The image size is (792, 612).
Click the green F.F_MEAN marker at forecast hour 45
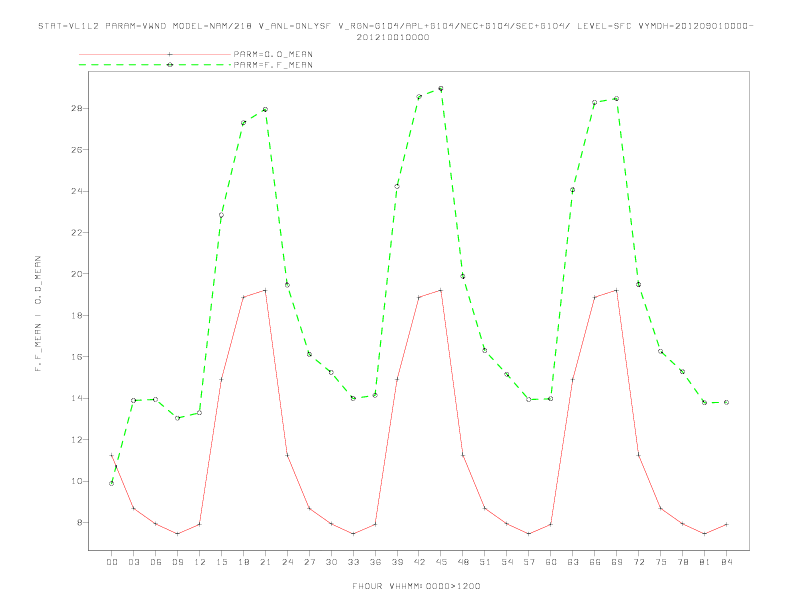pyautogui.click(x=441, y=88)
